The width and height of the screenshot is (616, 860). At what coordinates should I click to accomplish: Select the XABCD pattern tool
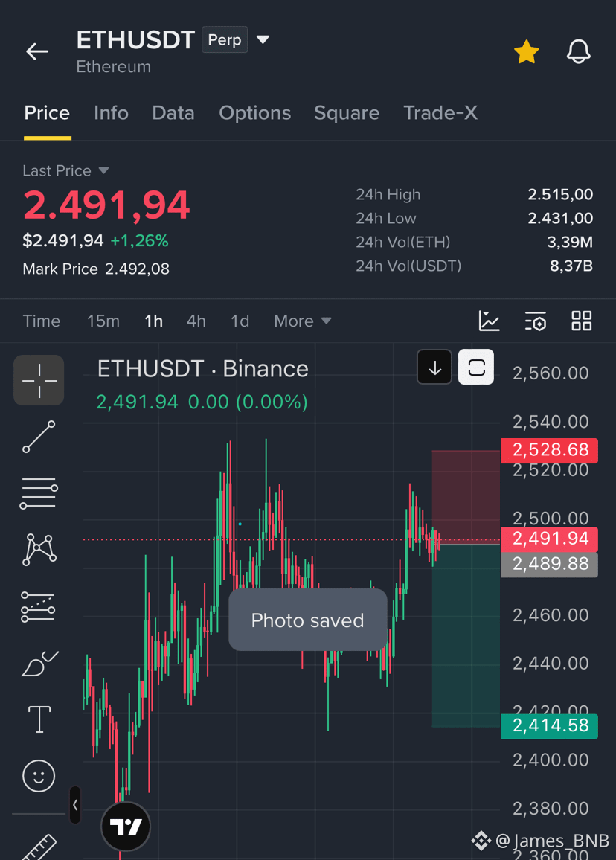39,550
